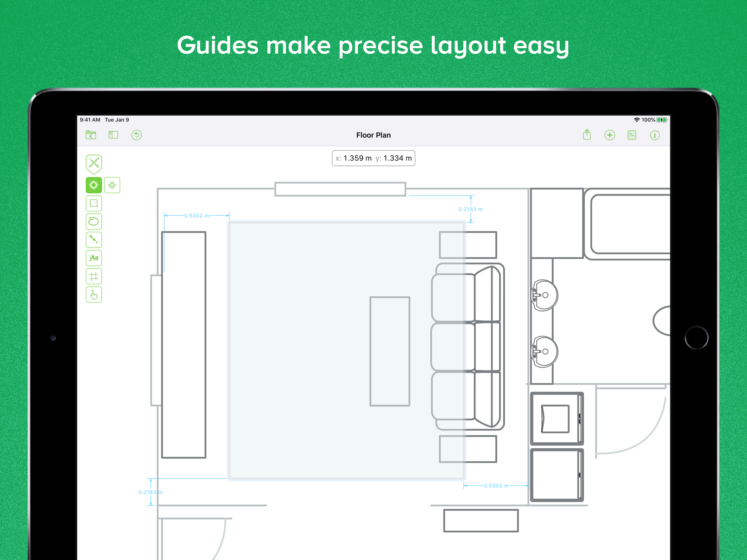Tap the undo arrow button
Screen dimensions: 747x560
136,135
